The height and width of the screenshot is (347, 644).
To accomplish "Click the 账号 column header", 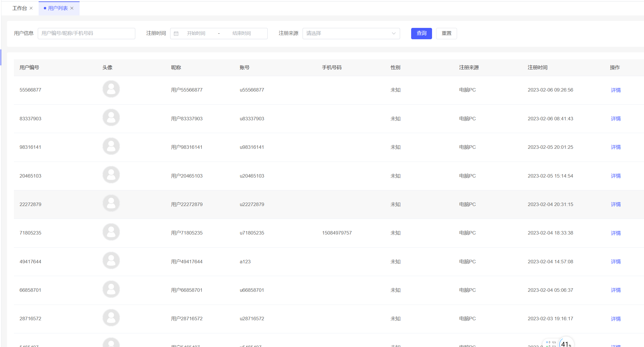I will click(x=244, y=67).
